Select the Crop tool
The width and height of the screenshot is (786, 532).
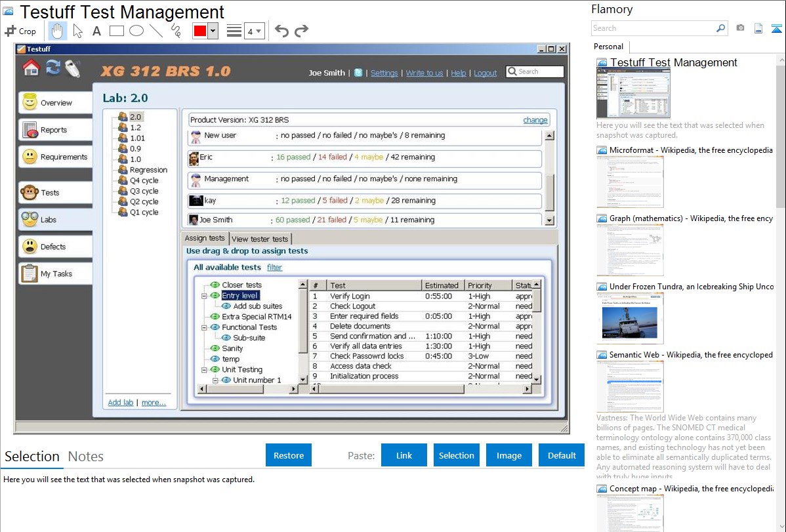coord(20,31)
